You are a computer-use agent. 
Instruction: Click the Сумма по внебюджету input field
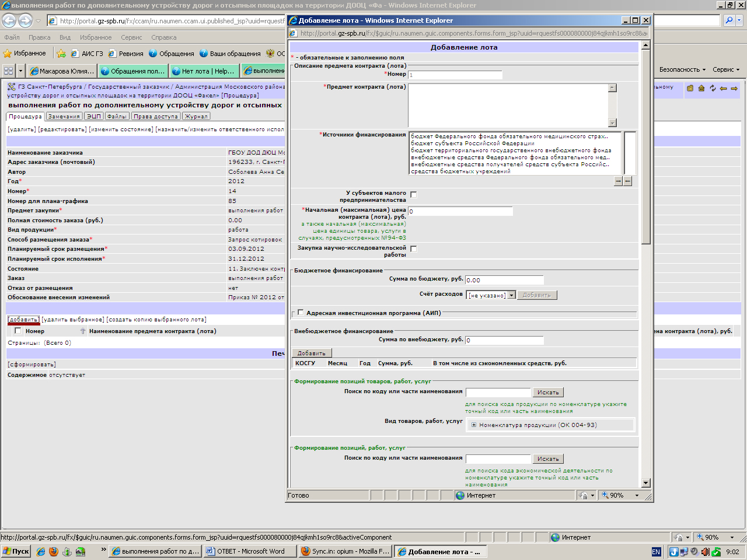pyautogui.click(x=504, y=340)
